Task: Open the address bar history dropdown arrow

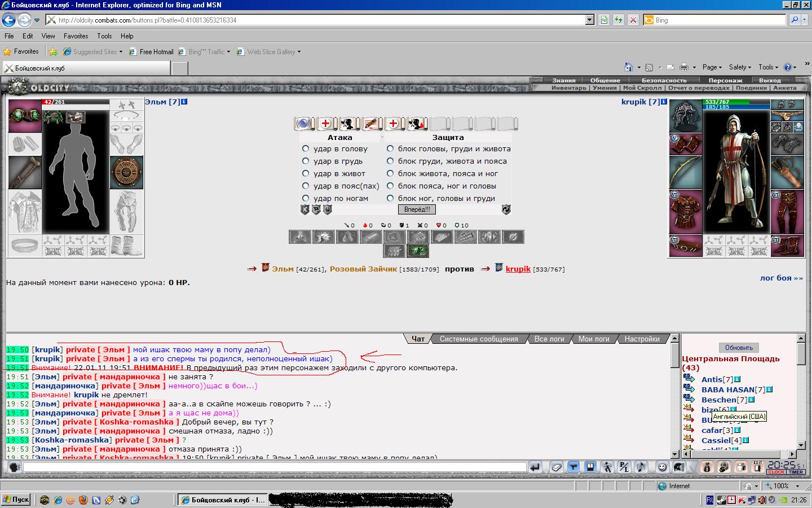Action: click(x=590, y=20)
